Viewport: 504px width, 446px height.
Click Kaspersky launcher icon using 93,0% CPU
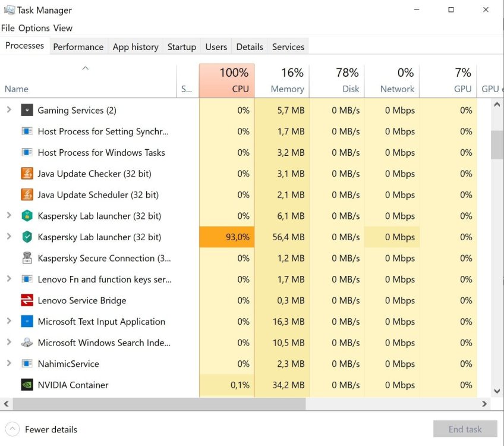27,237
